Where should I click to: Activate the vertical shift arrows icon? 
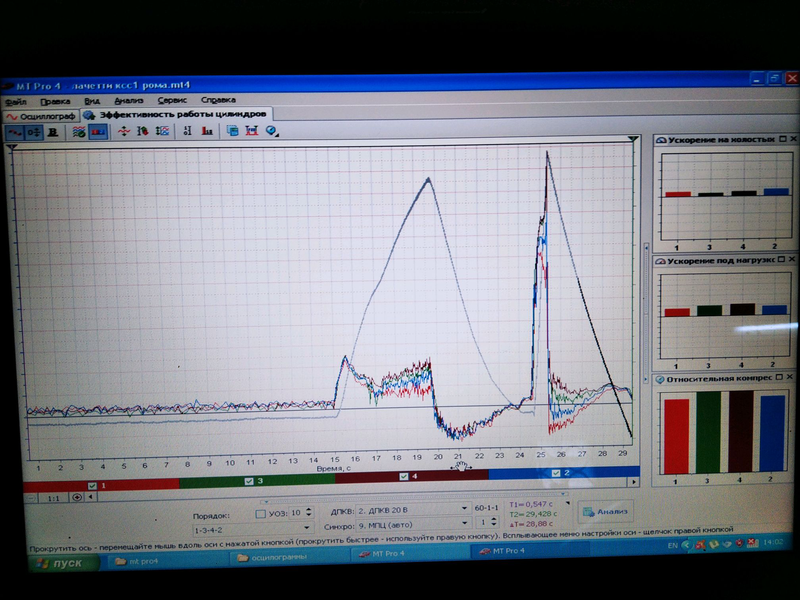click(123, 132)
